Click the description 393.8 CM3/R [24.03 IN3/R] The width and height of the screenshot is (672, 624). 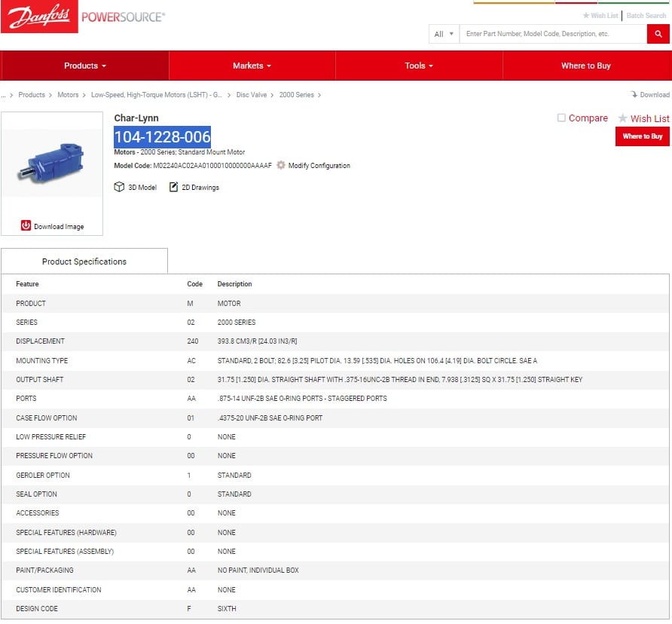pos(257,341)
